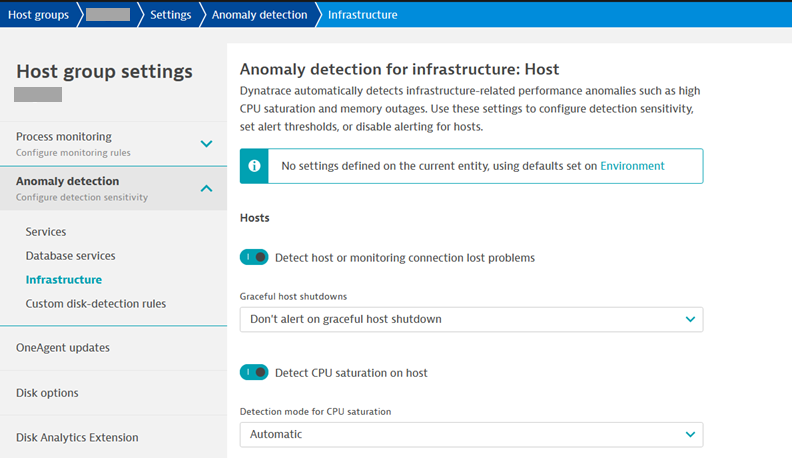Click the redacted host group name breadcrumb
Screen dimensions: 792x458
point(108,15)
